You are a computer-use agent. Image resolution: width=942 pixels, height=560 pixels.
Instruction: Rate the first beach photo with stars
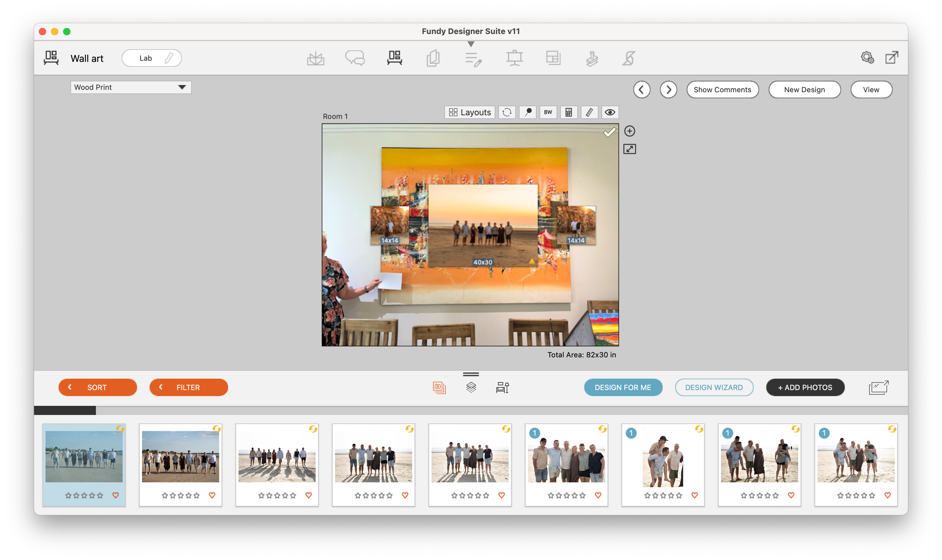click(x=84, y=496)
